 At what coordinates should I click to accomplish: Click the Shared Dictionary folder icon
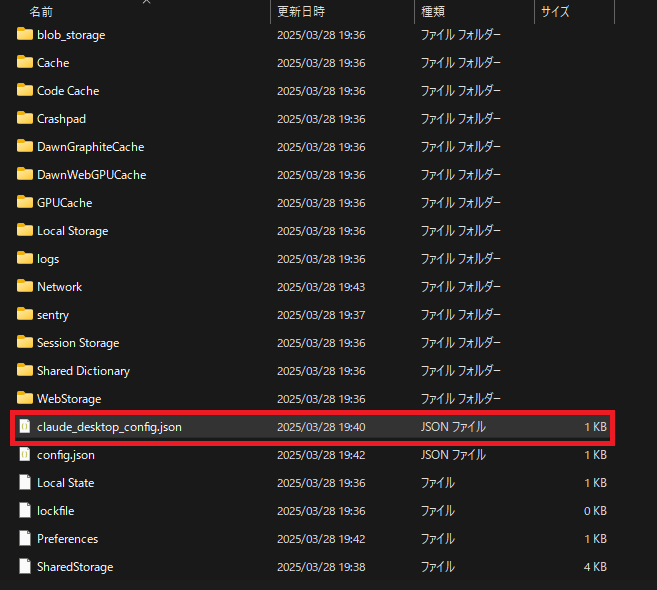(x=25, y=370)
